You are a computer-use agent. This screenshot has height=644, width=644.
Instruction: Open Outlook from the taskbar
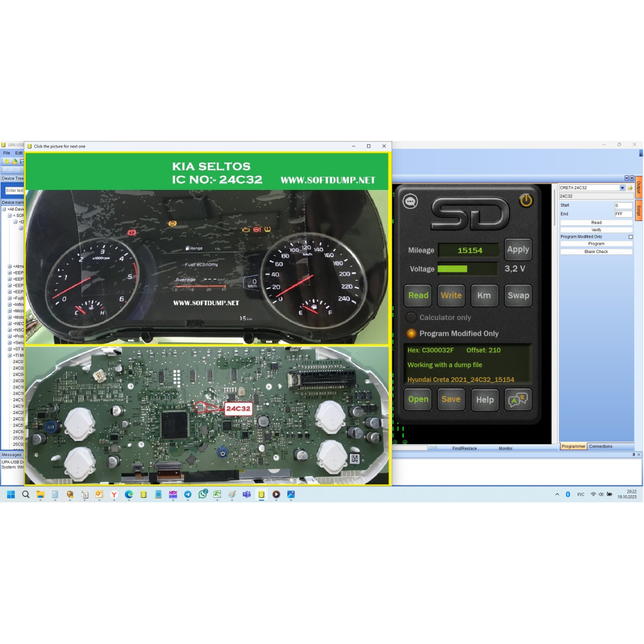[99, 494]
